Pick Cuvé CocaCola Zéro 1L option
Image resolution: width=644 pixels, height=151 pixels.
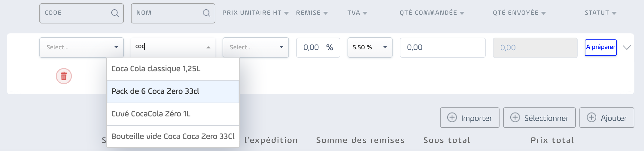point(173,114)
